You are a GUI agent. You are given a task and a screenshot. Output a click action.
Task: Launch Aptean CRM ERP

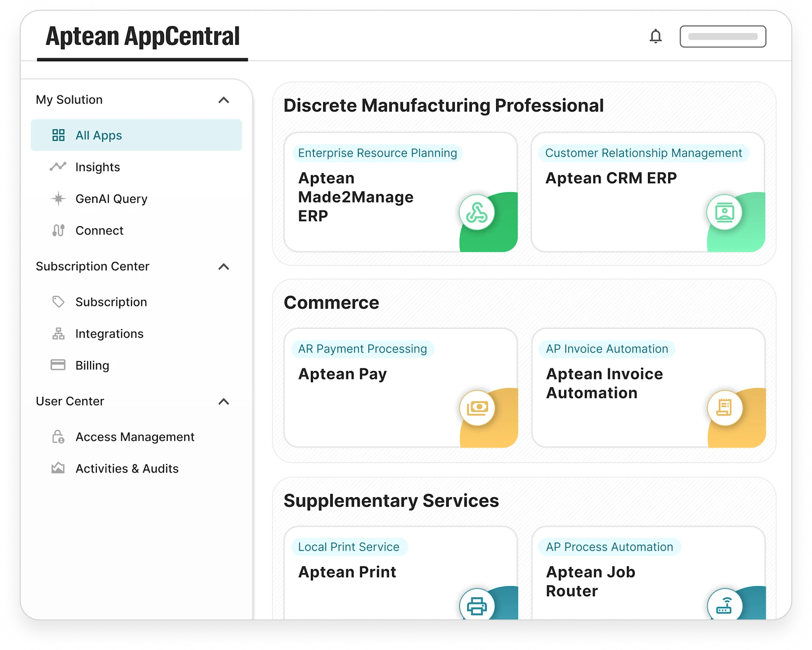click(648, 192)
